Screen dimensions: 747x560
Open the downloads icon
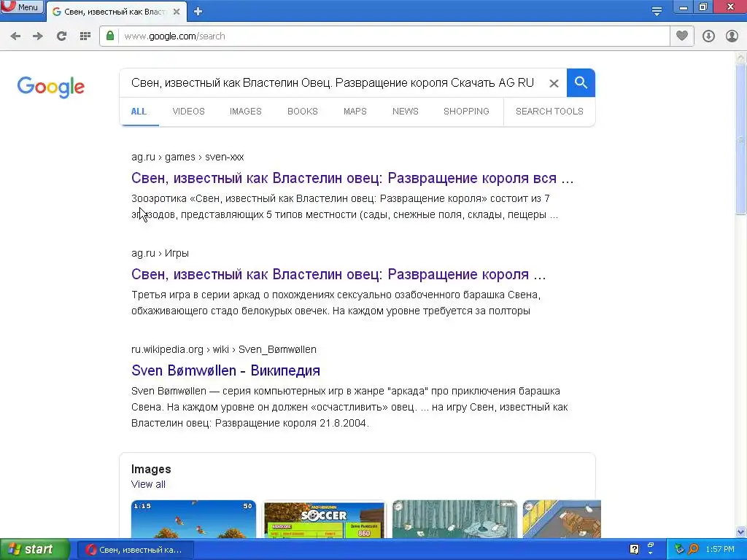pos(708,36)
